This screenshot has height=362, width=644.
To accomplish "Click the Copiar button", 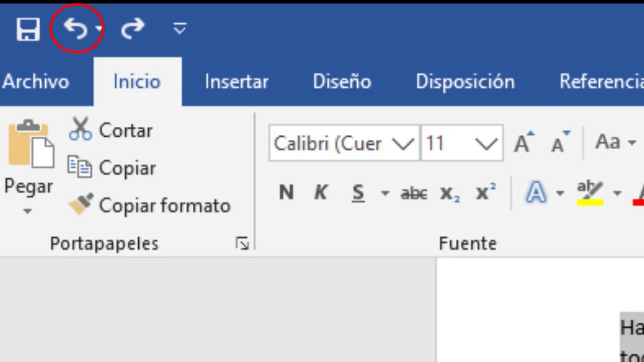I will (112, 168).
